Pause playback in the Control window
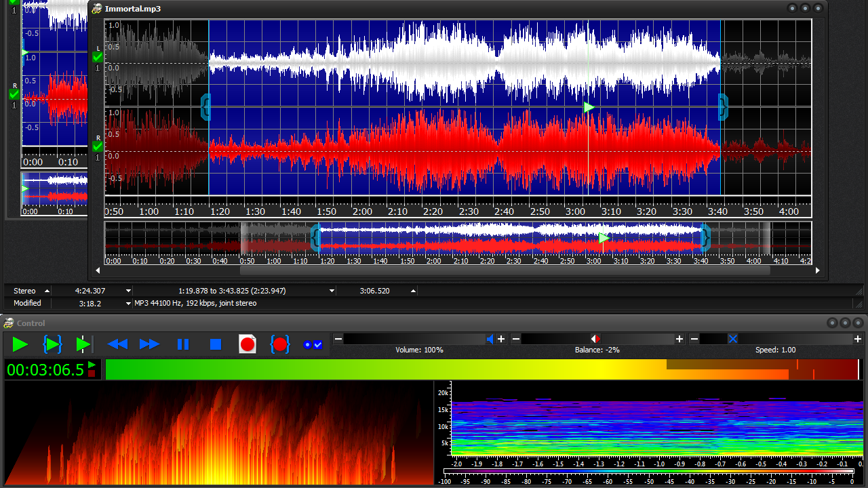The image size is (868, 488). pos(183,345)
